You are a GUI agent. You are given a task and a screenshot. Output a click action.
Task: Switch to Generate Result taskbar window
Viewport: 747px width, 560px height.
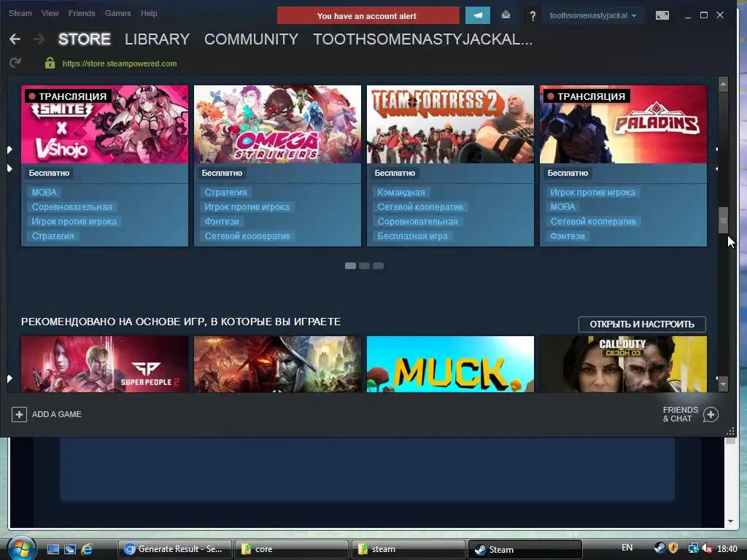click(x=175, y=549)
